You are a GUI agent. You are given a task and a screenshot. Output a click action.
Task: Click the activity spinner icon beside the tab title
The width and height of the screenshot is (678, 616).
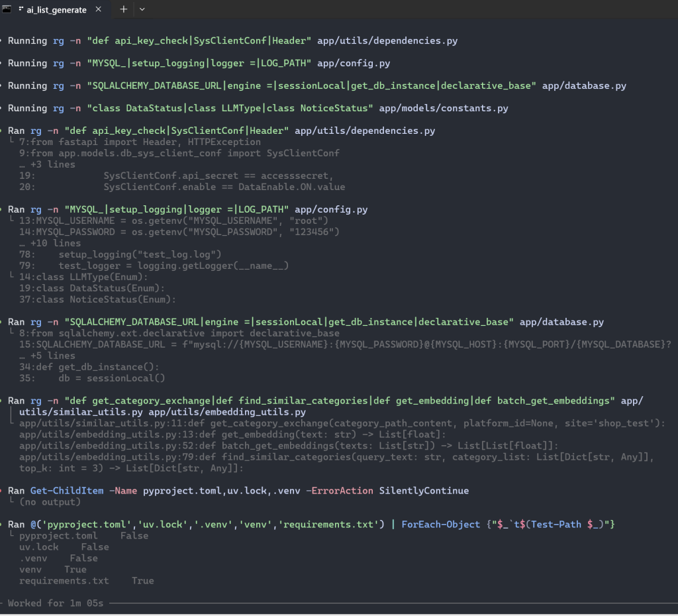click(x=22, y=9)
